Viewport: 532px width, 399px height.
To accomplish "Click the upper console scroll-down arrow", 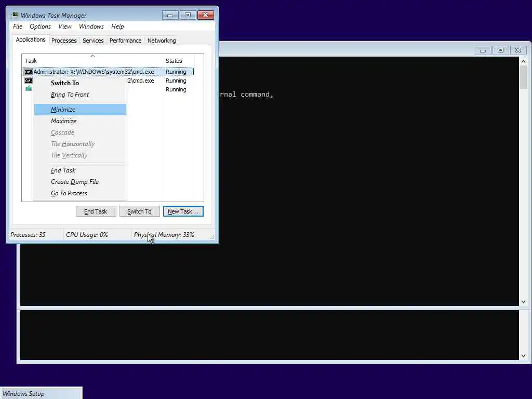I will coord(523,301).
